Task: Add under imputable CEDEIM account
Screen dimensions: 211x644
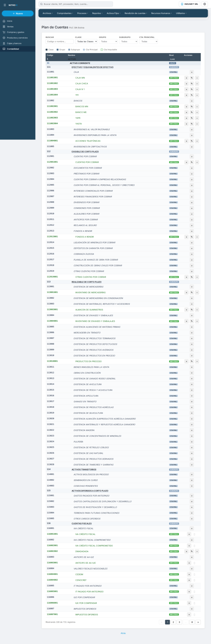Action: coord(189,574)
